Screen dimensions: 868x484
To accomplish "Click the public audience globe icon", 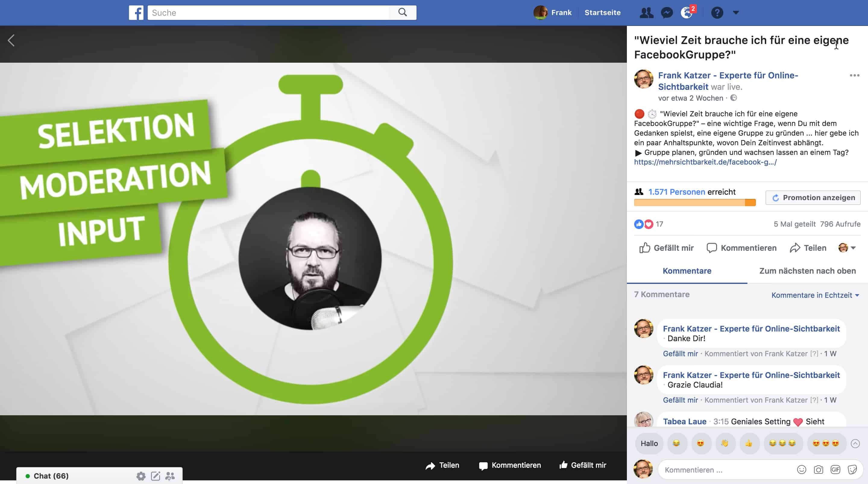I will [x=734, y=98].
